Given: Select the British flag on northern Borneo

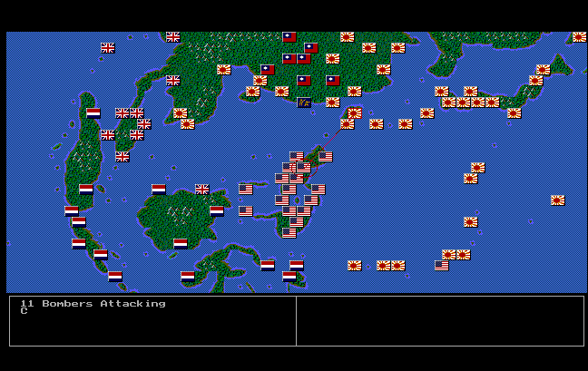Looking at the screenshot, I should 202,190.
